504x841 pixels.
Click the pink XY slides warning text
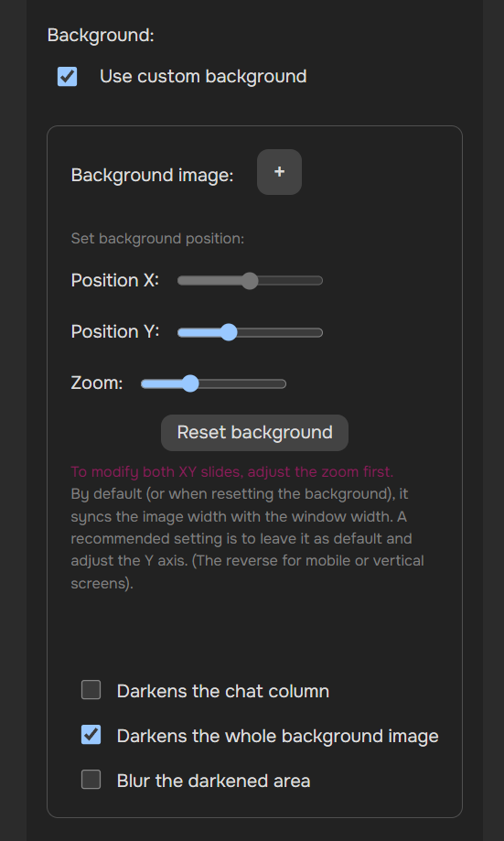(232, 472)
